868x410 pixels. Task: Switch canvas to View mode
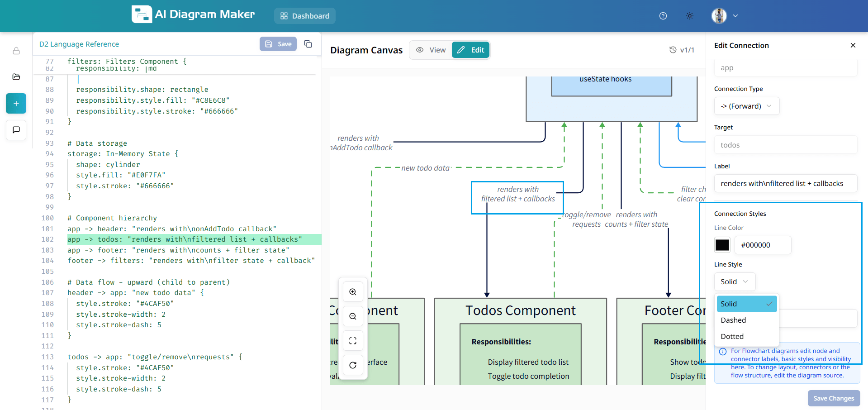[431, 50]
